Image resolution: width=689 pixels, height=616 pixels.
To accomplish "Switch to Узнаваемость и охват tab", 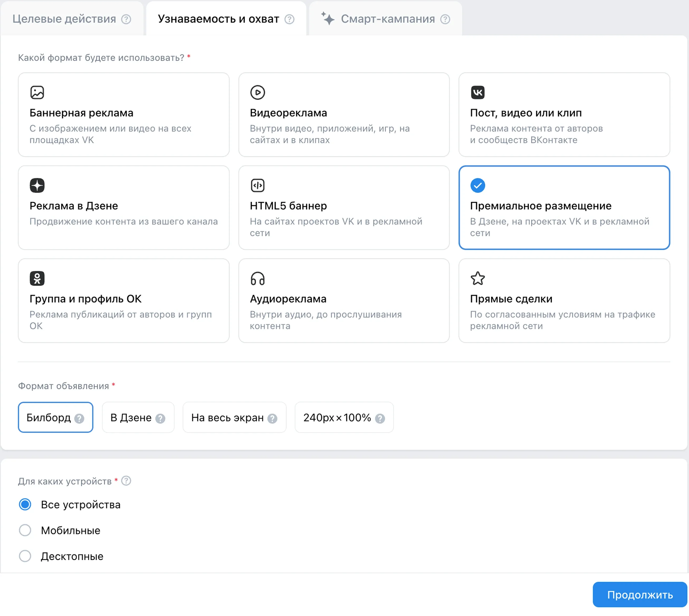I will tap(226, 19).
